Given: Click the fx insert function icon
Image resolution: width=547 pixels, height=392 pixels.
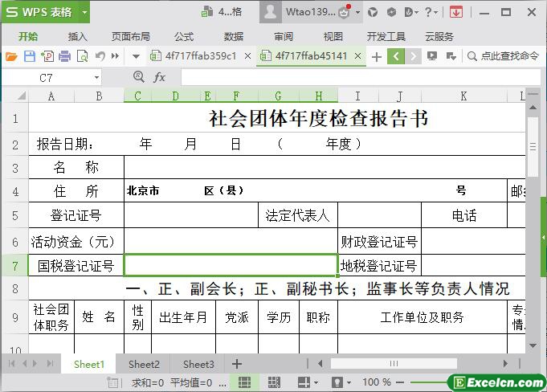Looking at the screenshot, I should coord(160,77).
